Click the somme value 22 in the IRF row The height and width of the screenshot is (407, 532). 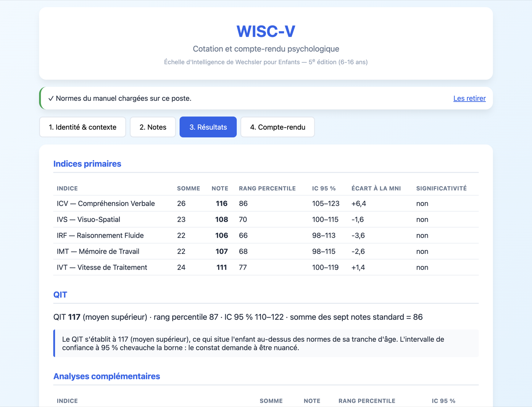coord(181,235)
